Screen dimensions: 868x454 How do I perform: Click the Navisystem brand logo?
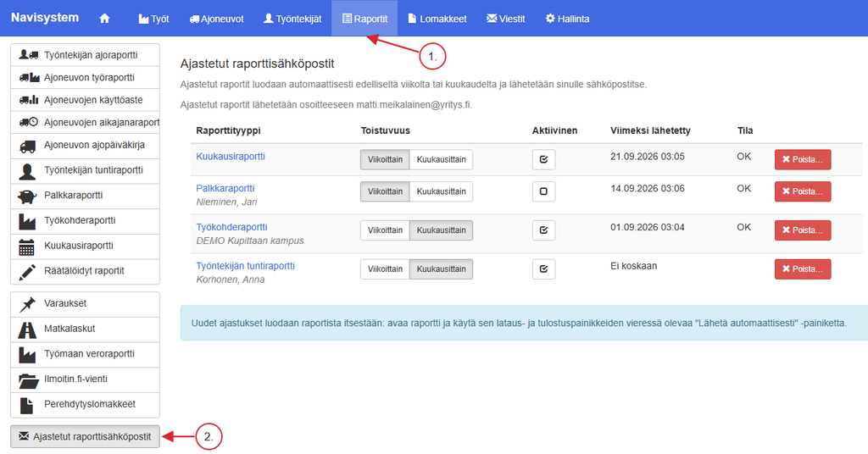pos(45,18)
